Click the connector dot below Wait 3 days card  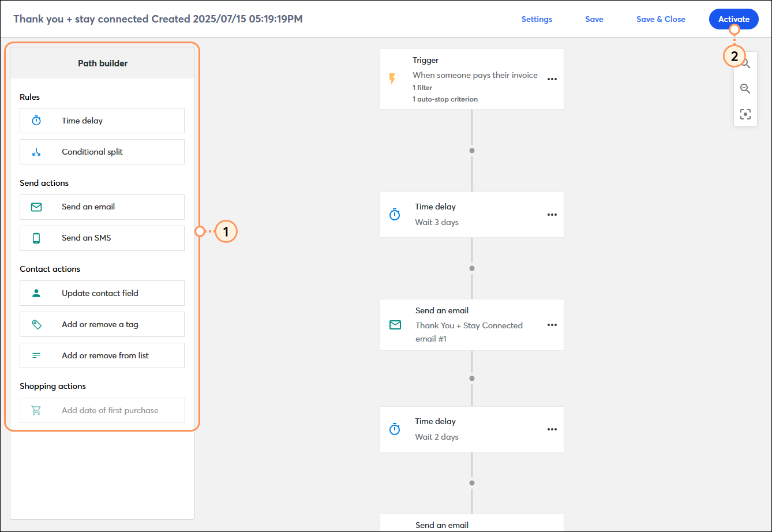point(472,268)
